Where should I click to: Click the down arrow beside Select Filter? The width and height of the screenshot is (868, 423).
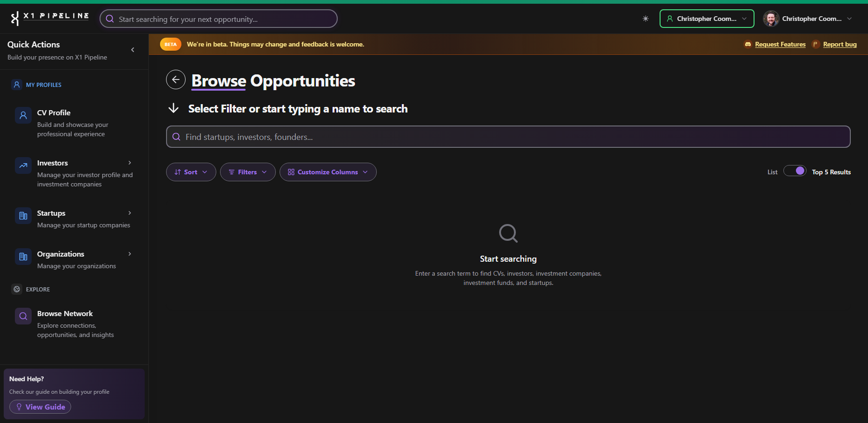tap(174, 108)
